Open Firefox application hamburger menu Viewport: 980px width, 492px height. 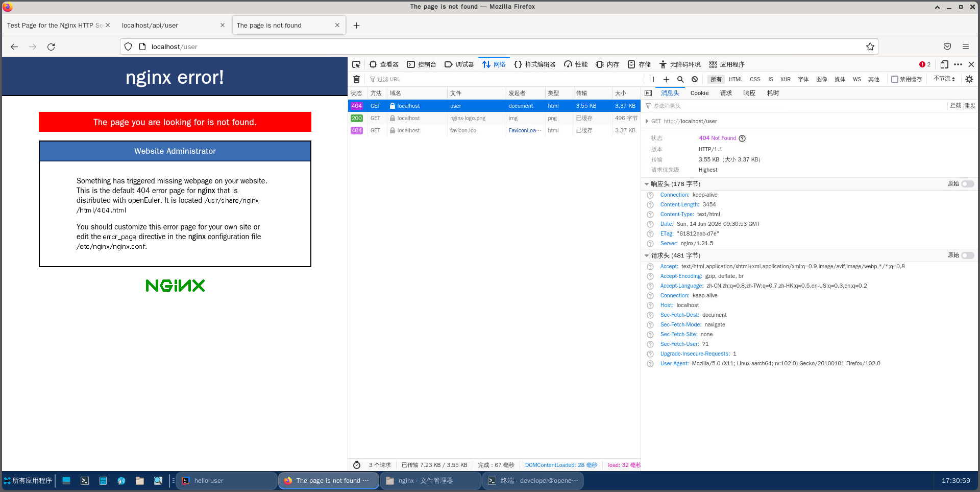tap(966, 46)
